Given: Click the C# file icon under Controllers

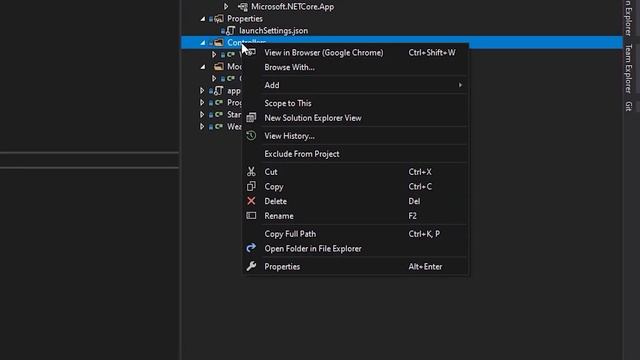Looking at the screenshot, I should tap(231, 54).
